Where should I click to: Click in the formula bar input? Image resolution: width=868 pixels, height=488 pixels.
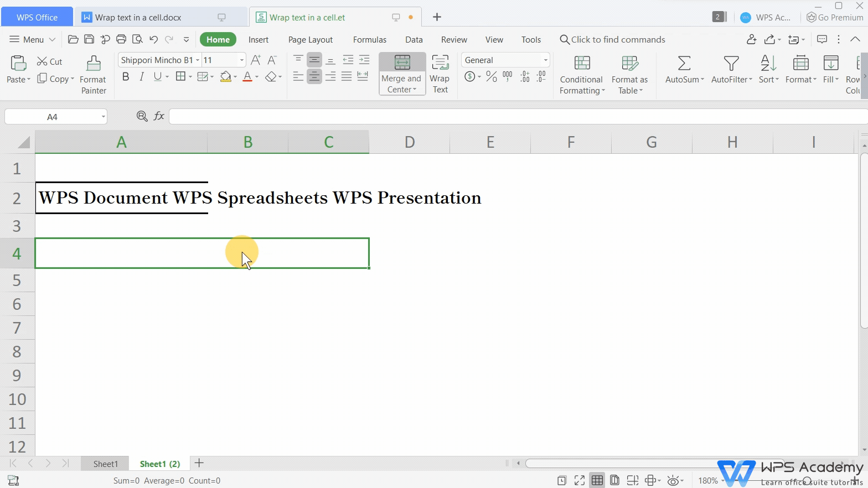(518, 116)
